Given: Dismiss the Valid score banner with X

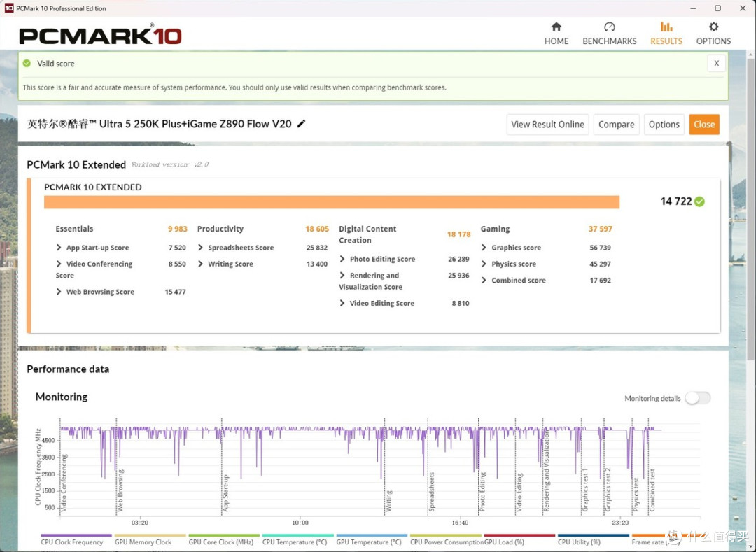Looking at the screenshot, I should point(717,63).
